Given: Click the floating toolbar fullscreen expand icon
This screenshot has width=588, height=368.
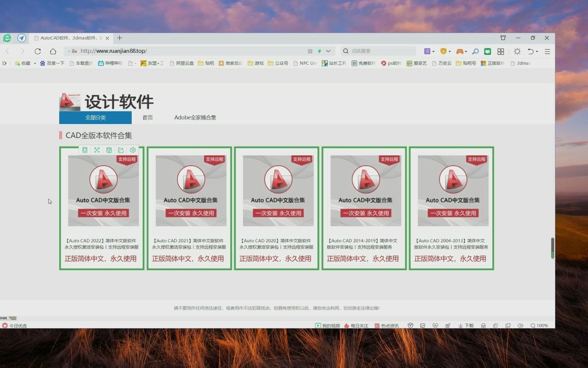Looking at the screenshot, I should 97,150.
